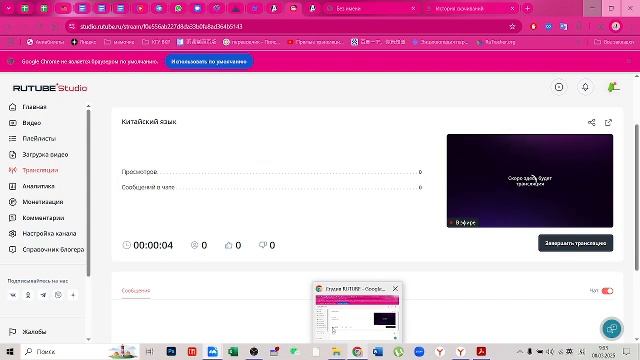Screen dimensions: 640x360
Task: Show hidden system tray icons
Action: click(x=520, y=351)
